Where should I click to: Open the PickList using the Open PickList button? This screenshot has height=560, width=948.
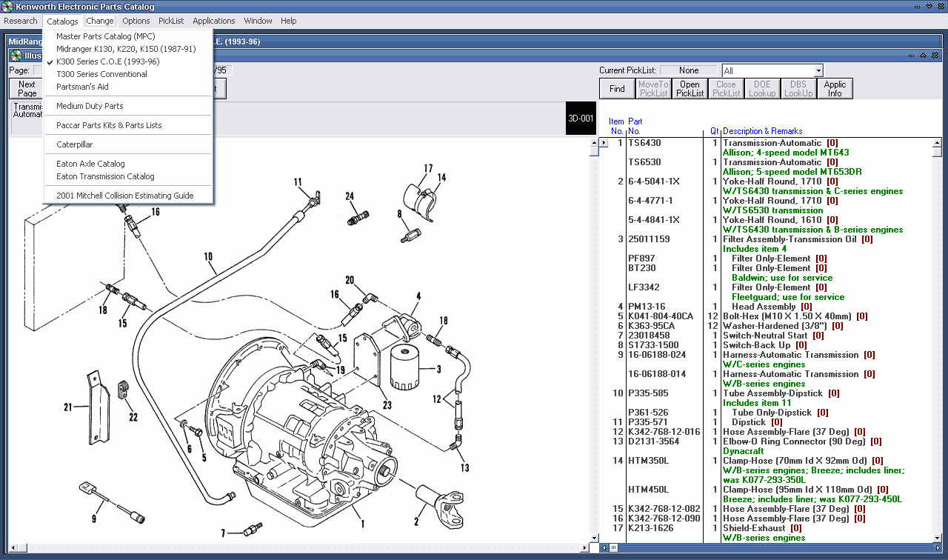[x=689, y=87]
